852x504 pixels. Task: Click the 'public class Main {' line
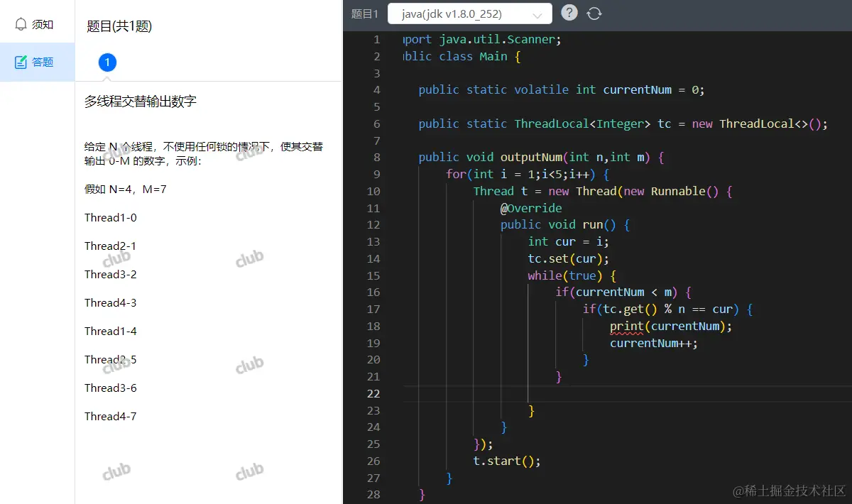pyautogui.click(x=462, y=57)
